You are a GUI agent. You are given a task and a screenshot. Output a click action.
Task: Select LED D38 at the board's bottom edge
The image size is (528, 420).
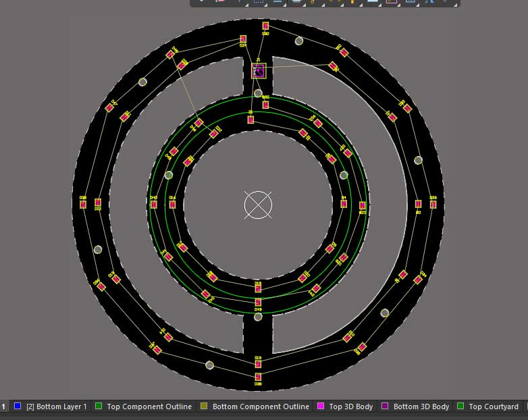click(258, 377)
